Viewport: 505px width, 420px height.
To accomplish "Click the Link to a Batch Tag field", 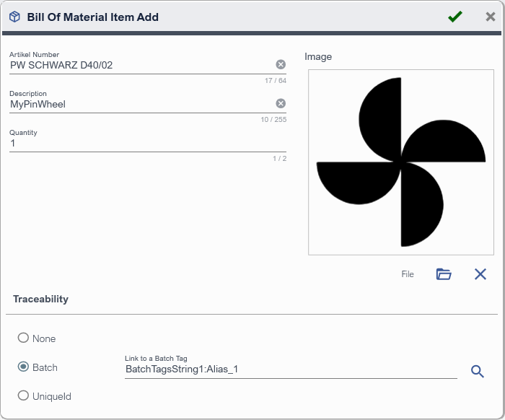I will tap(289, 369).
